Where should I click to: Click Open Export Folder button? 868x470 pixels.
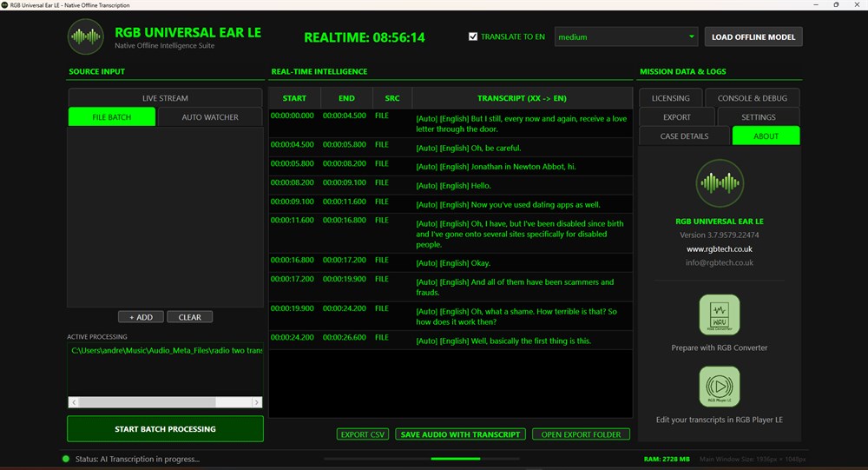pyautogui.click(x=581, y=434)
